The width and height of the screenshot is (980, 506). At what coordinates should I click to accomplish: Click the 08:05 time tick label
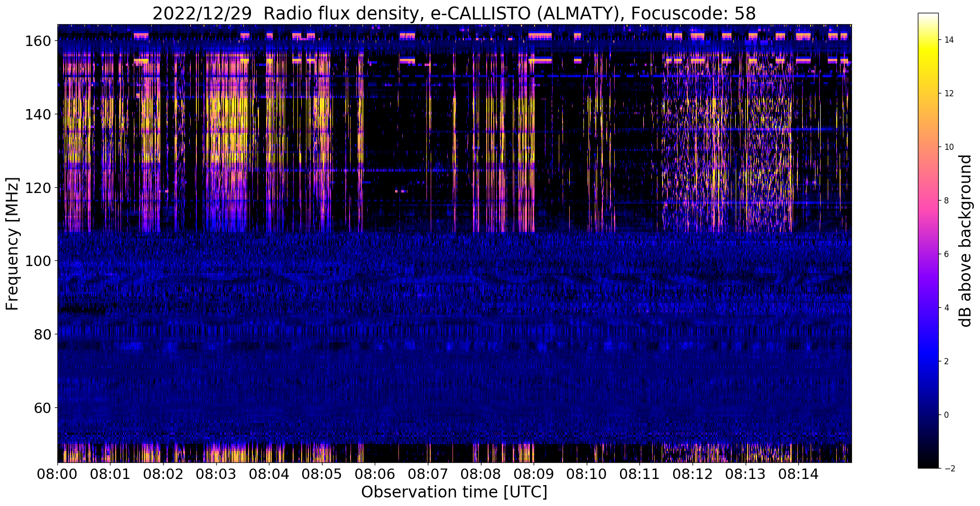click(x=322, y=473)
